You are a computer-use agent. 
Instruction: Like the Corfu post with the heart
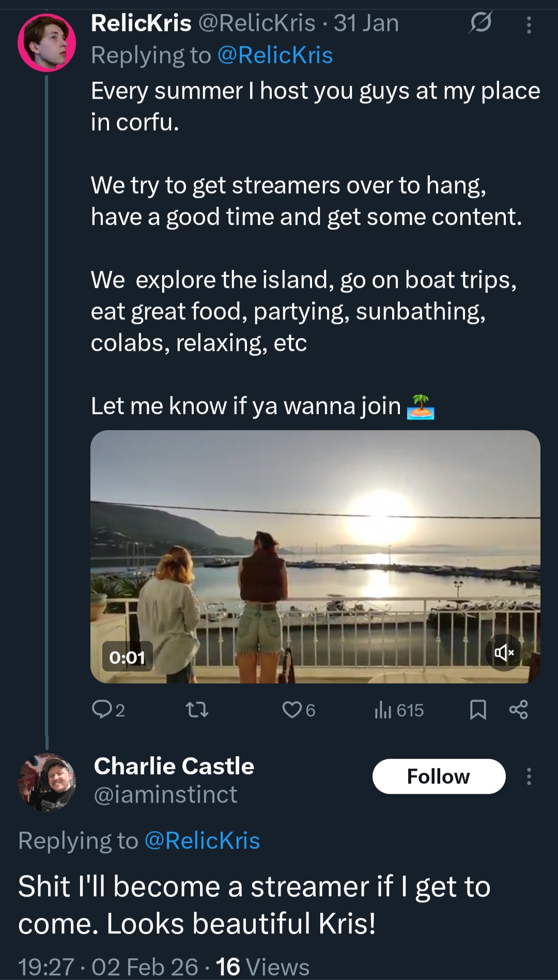click(292, 710)
